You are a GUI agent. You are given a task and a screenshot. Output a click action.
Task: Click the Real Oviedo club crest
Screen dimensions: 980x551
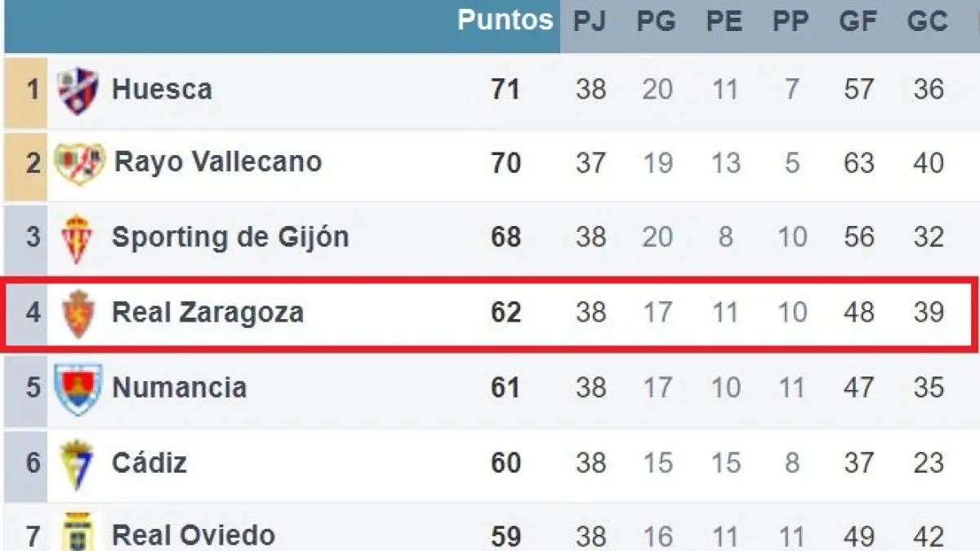point(78,532)
